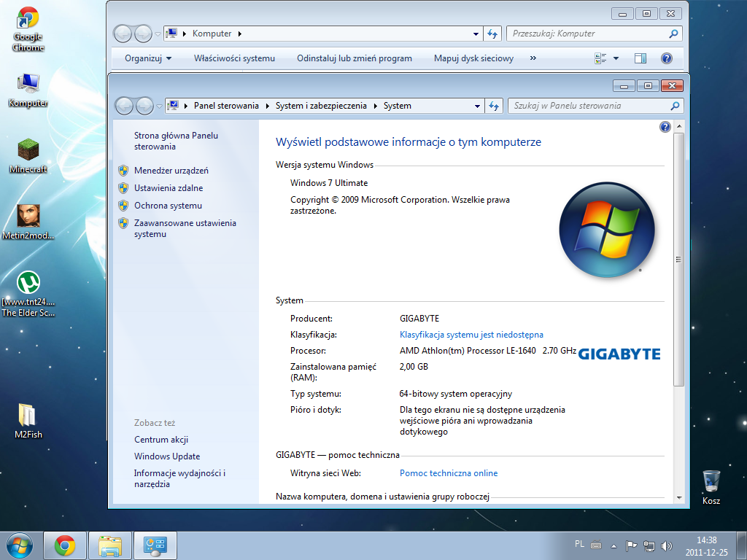Expand arrow after Panel sterowania breadcrumb
Viewport: 747px width, 560px height.
pos(267,106)
